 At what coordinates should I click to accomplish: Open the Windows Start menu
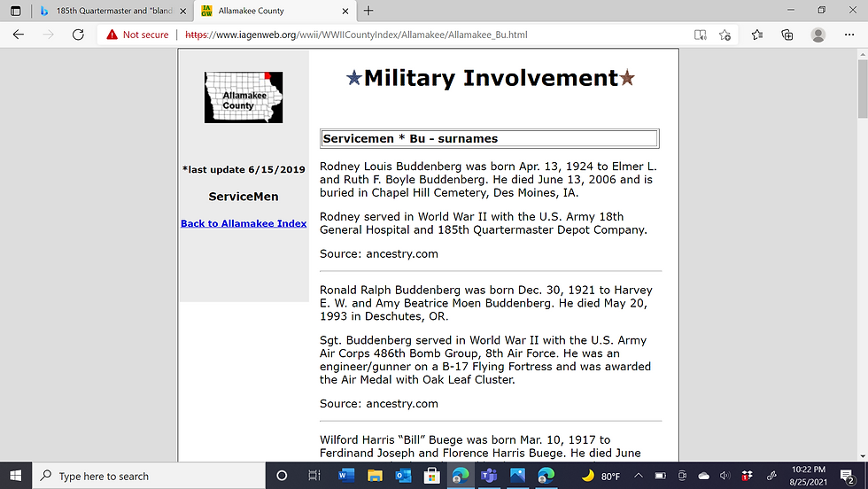(x=16, y=476)
